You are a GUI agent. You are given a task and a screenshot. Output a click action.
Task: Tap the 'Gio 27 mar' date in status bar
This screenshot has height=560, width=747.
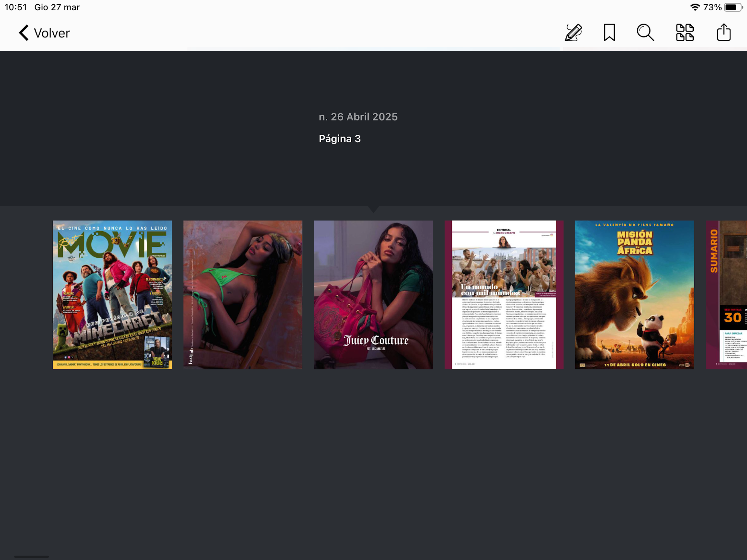tap(57, 7)
